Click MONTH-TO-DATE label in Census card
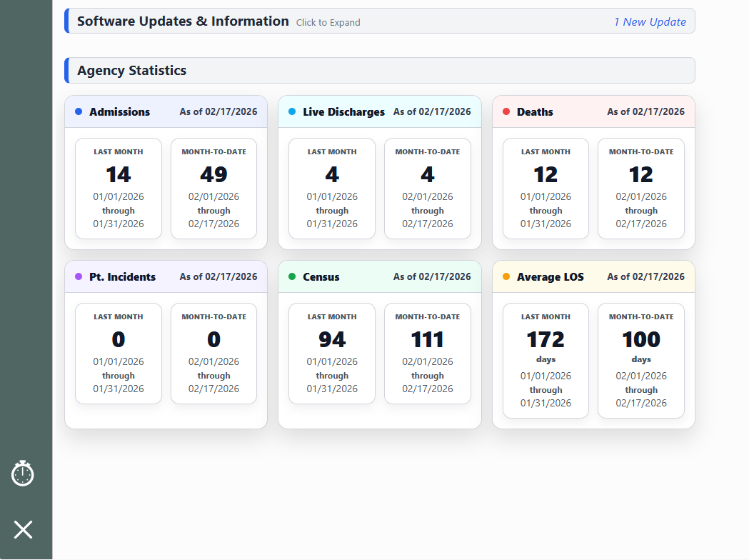This screenshot has width=749, height=560. (x=428, y=317)
